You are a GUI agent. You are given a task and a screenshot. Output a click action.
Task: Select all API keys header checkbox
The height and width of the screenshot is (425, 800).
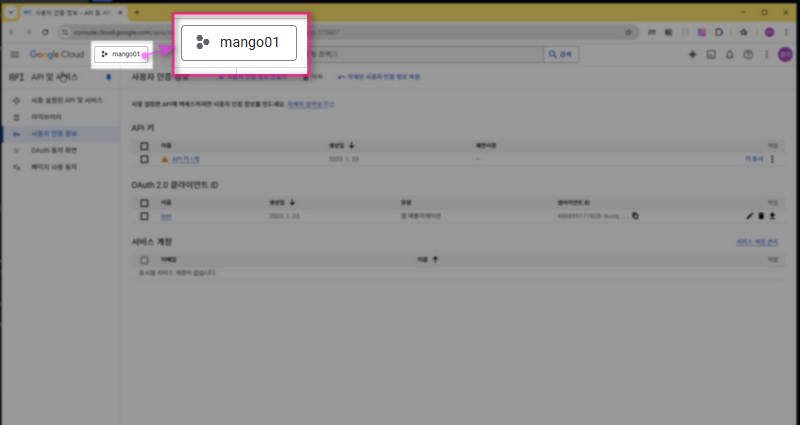click(144, 146)
